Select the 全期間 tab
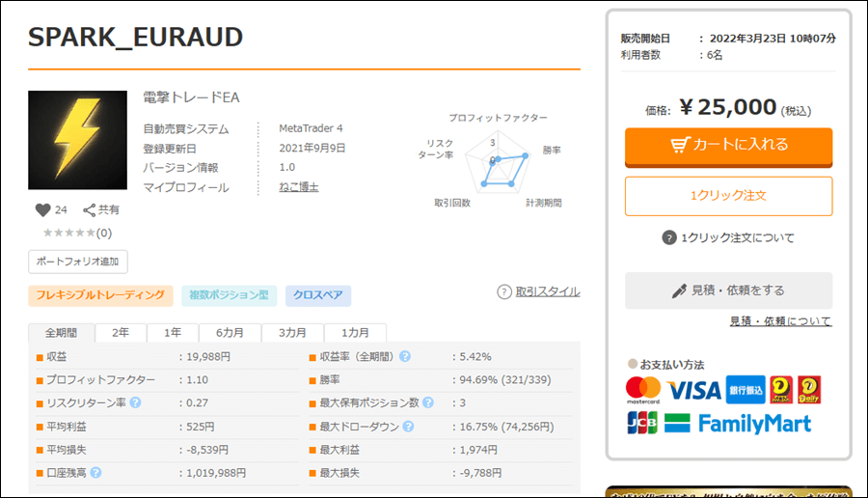The width and height of the screenshot is (868, 498). [61, 332]
